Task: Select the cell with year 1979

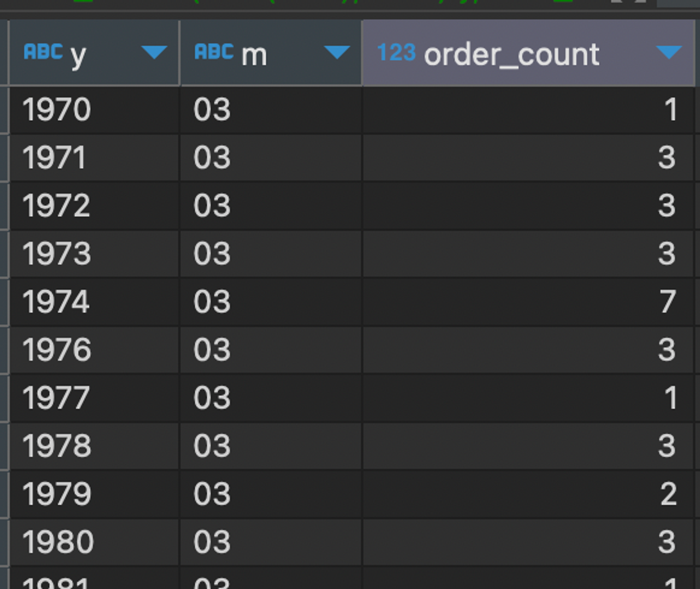Action: [95, 495]
